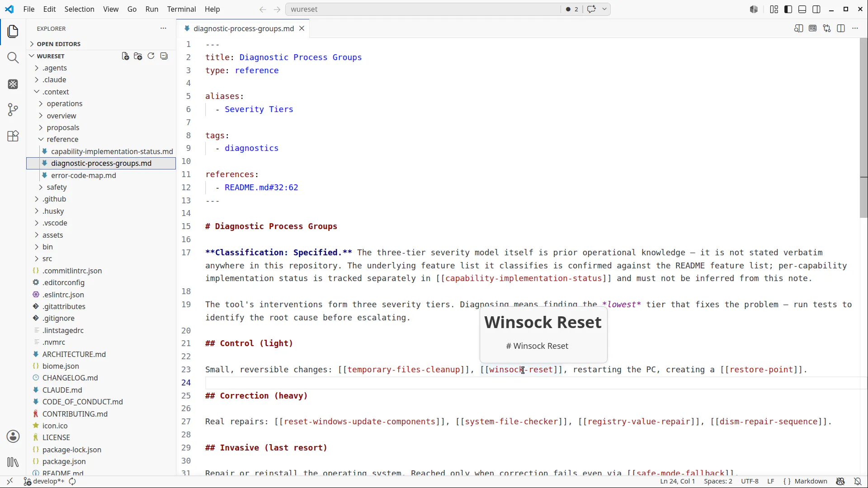Open the Help menu

click(212, 9)
